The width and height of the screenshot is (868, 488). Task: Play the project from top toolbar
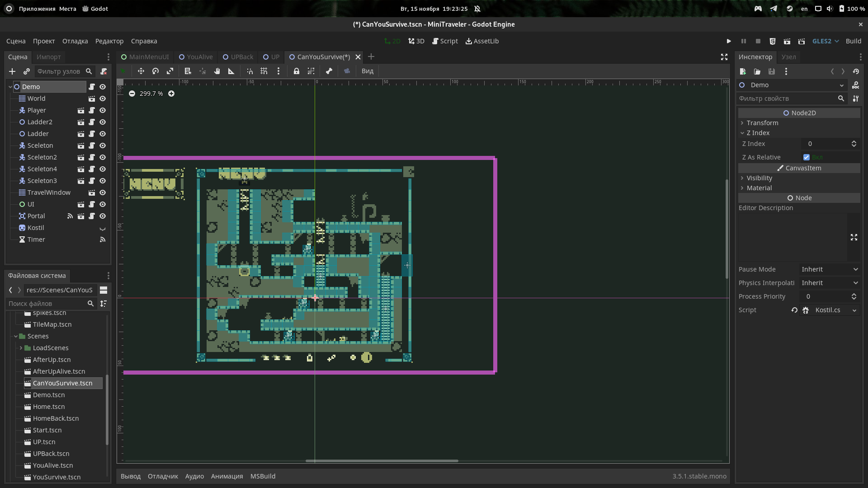click(729, 41)
